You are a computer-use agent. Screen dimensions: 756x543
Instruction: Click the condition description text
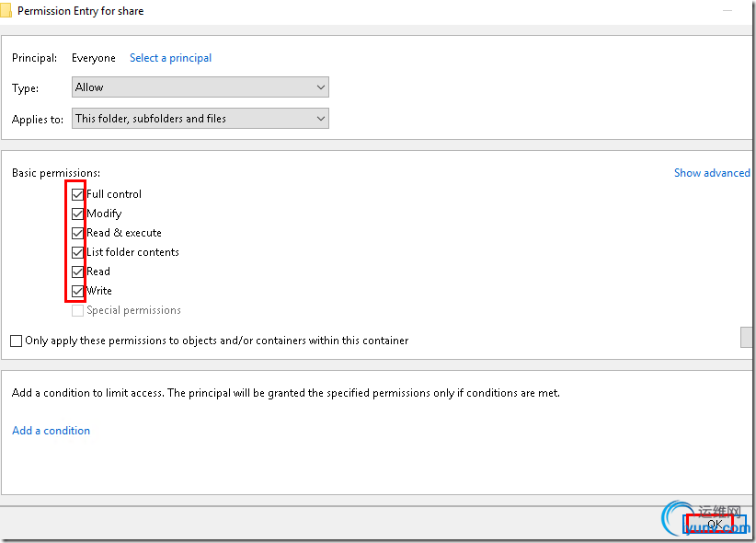click(285, 393)
